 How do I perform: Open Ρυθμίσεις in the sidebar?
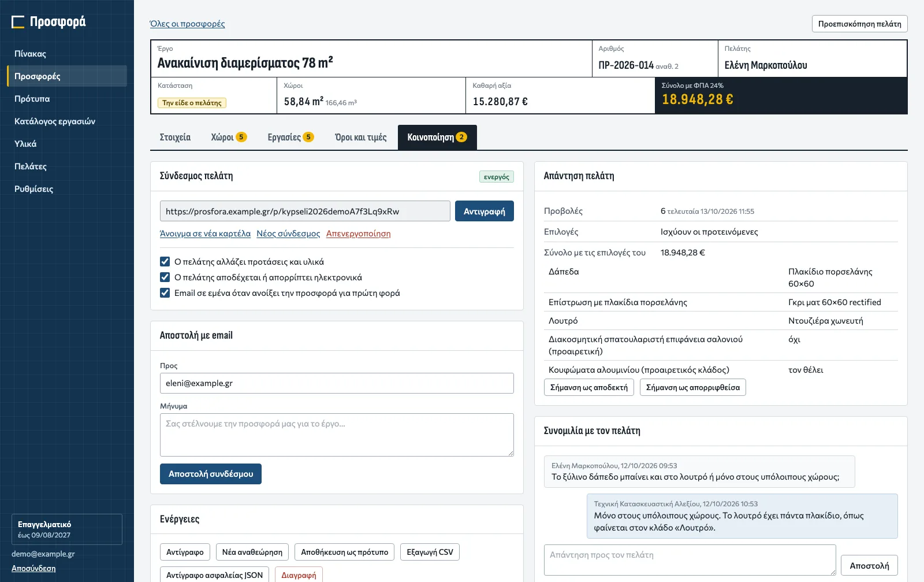pos(67,189)
